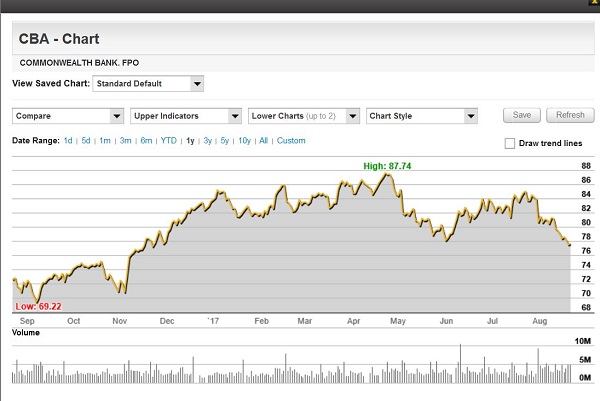Open the View Saved Chart dropdown
The width and height of the screenshot is (600, 401).
[x=148, y=84]
